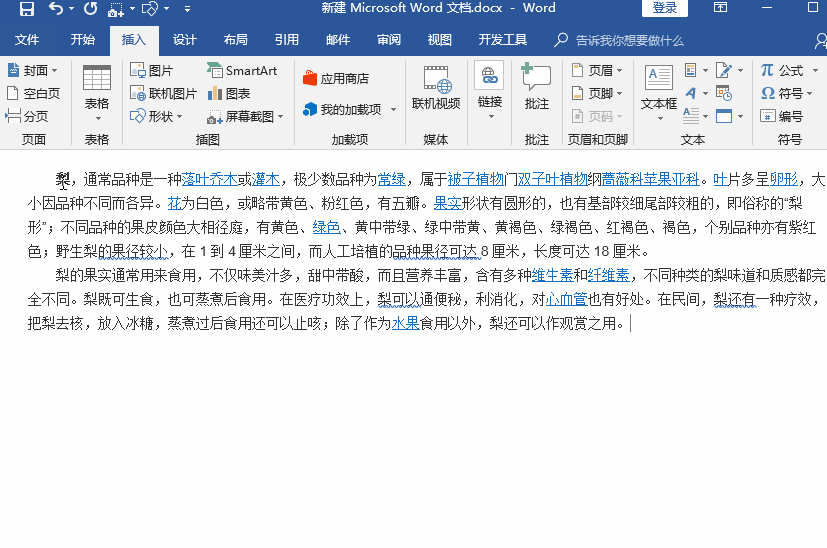827x548 pixels.
Task: Open the 维生素 hyperlink
Action: point(552,275)
